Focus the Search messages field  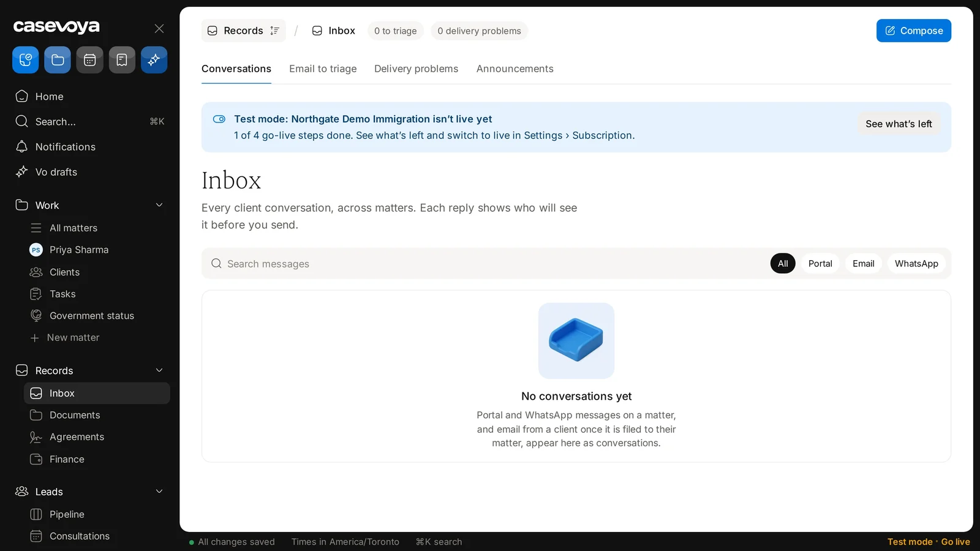(x=487, y=263)
